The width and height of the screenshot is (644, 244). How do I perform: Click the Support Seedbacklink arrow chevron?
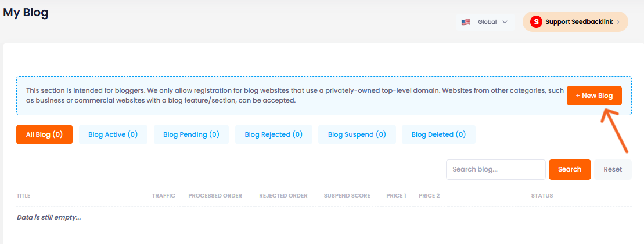[x=618, y=22]
